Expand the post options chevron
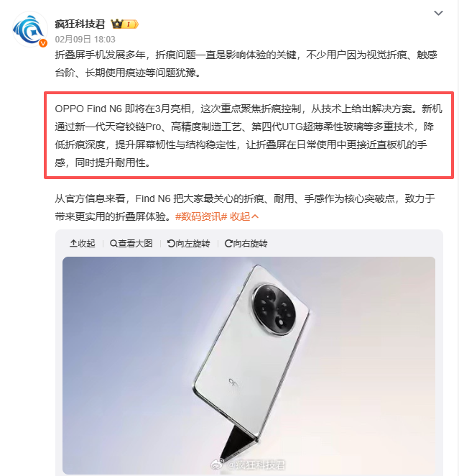 (438, 13)
